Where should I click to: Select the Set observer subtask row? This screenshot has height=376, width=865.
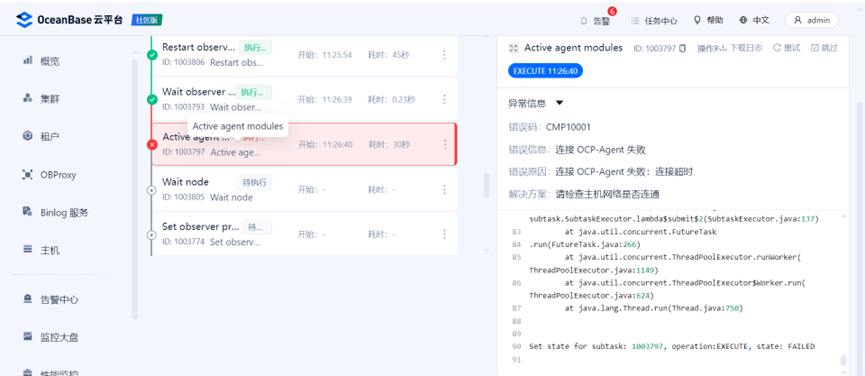pyautogui.click(x=305, y=234)
